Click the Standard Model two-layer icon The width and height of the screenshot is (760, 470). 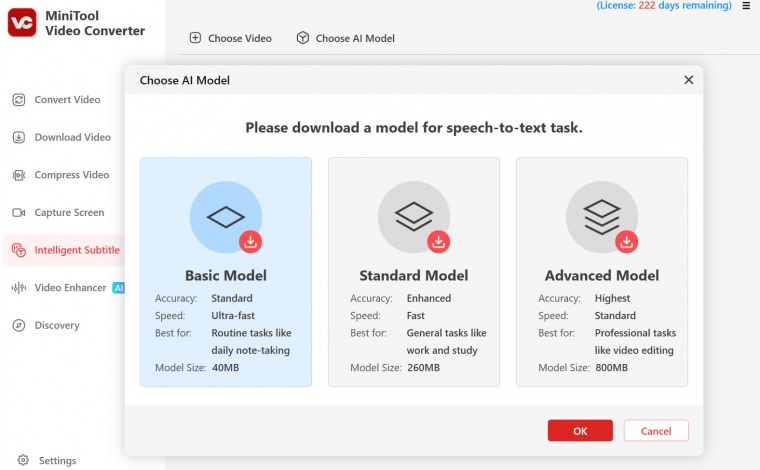(414, 217)
